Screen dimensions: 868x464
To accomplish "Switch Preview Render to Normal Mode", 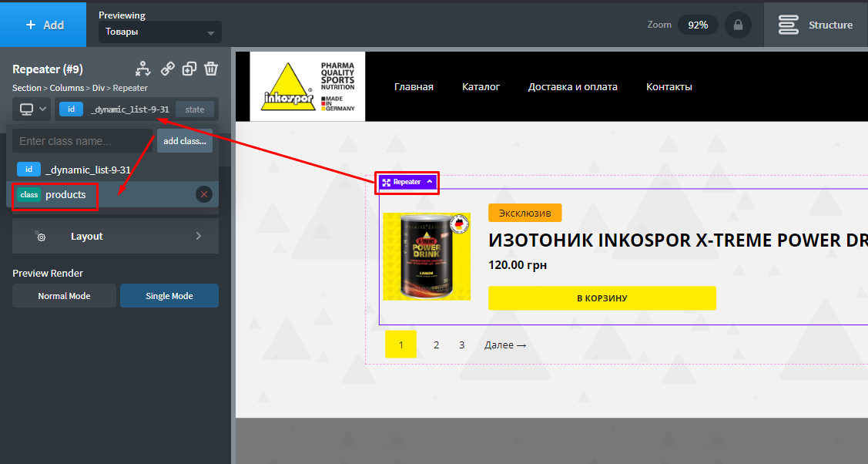I will click(x=64, y=296).
